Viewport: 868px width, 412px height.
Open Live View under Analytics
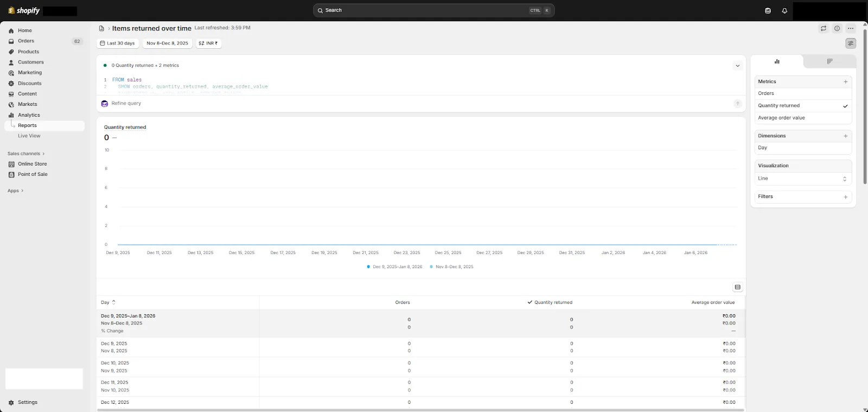point(29,136)
